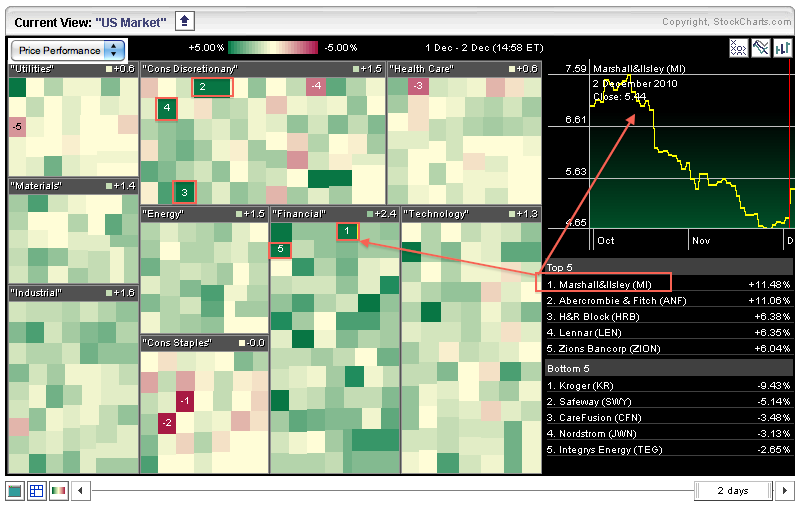Click the tile labeled 1 in Financial
Image resolution: width=800 pixels, height=505 pixels.
pyautogui.click(x=347, y=231)
